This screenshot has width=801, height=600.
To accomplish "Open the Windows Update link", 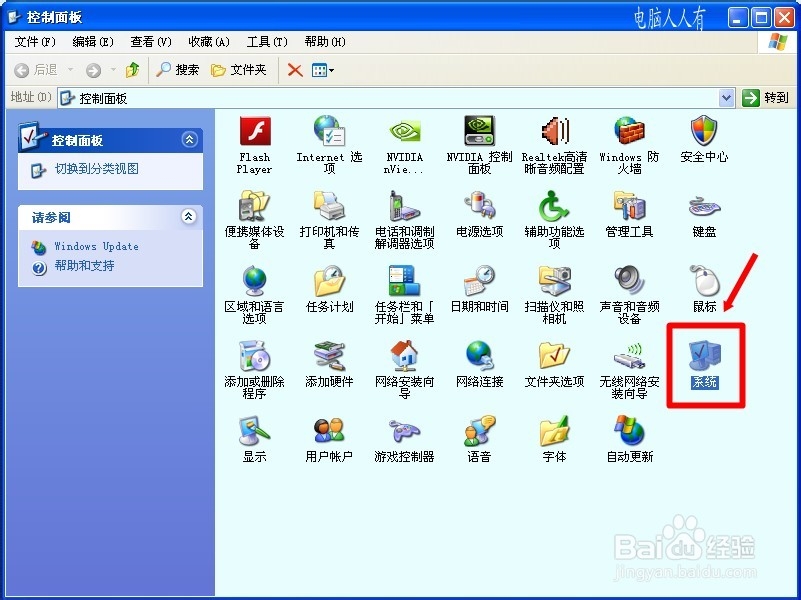I will 97,246.
